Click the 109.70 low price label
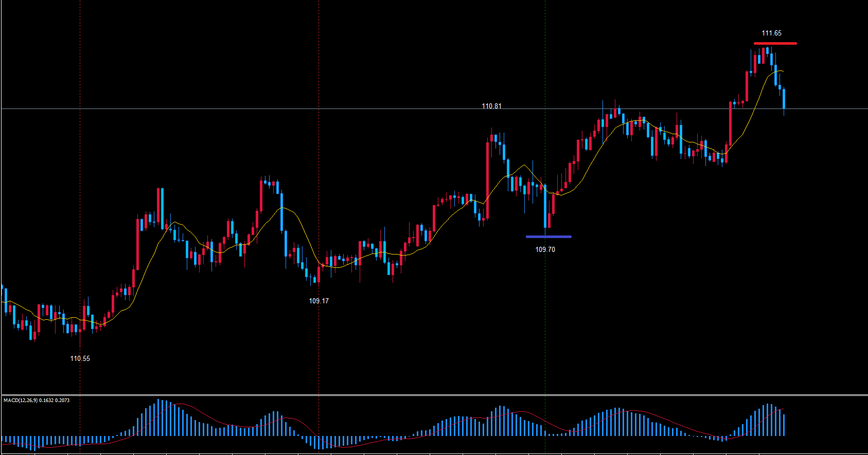This screenshot has height=455, width=868. [x=545, y=249]
